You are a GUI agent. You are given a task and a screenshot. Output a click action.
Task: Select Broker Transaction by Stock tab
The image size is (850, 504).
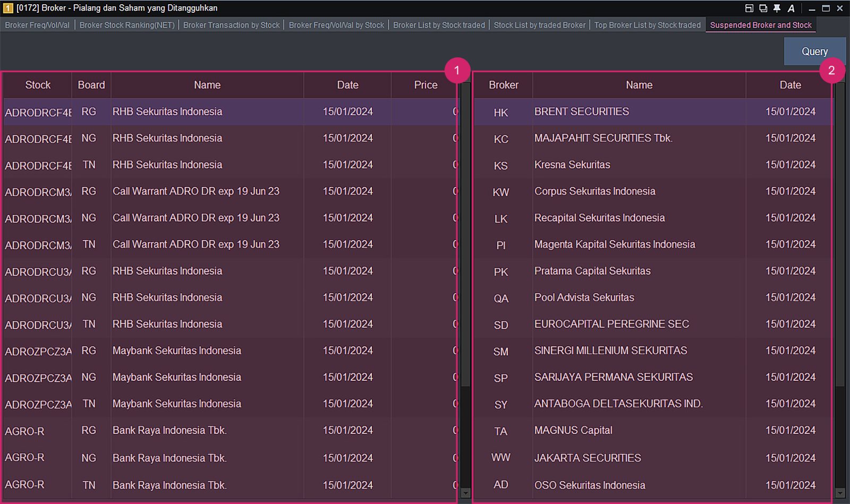click(x=232, y=24)
